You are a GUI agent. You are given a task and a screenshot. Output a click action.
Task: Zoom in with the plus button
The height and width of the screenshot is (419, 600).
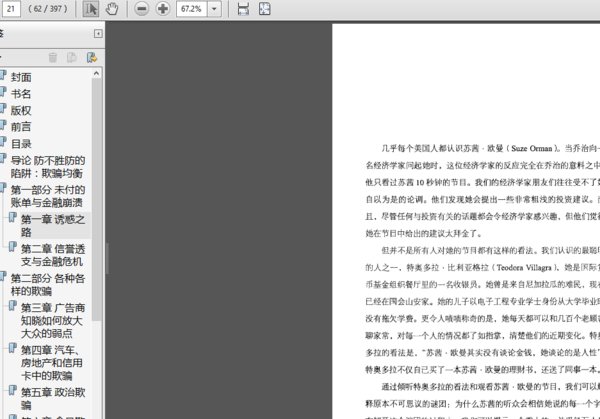(x=163, y=9)
